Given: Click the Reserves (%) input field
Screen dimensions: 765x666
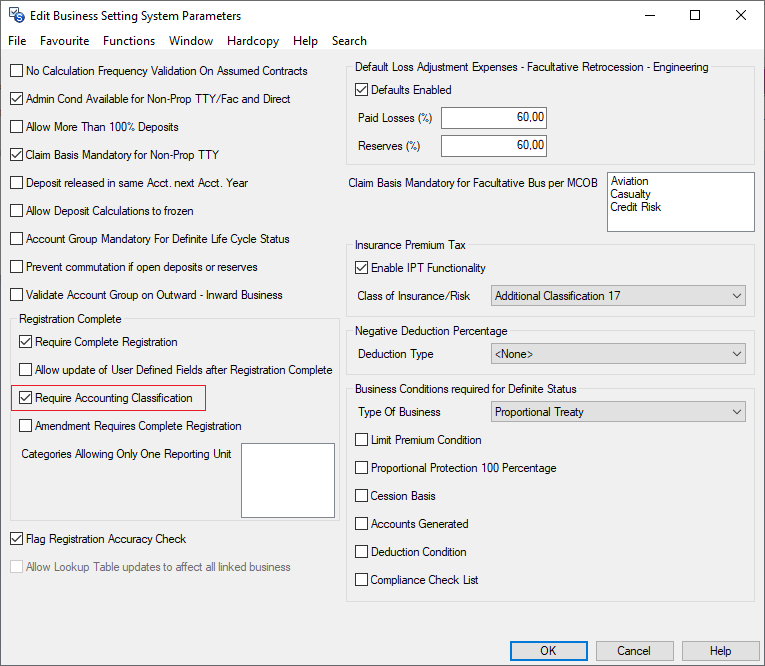Looking at the screenshot, I should pyautogui.click(x=494, y=146).
